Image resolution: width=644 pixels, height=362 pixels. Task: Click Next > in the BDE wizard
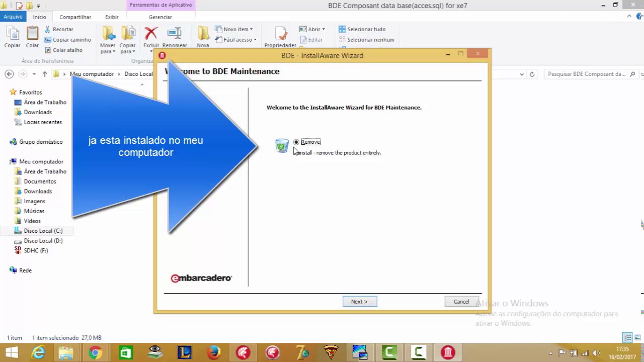pos(360,302)
